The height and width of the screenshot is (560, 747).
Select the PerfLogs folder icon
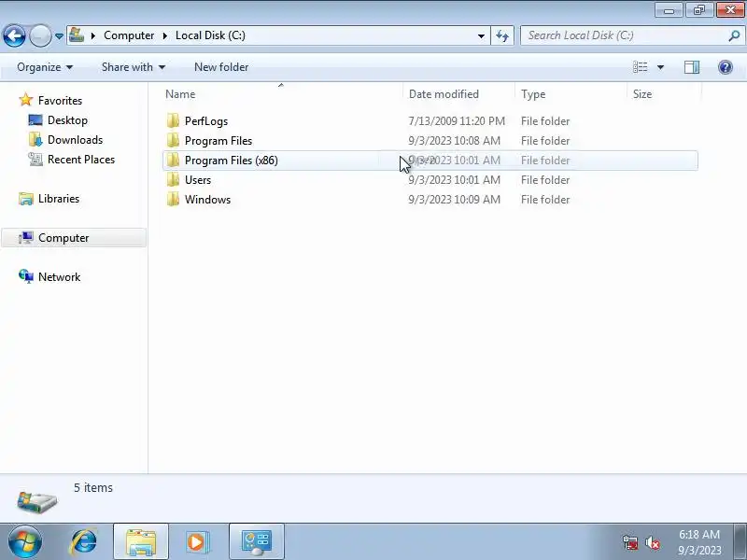173,121
